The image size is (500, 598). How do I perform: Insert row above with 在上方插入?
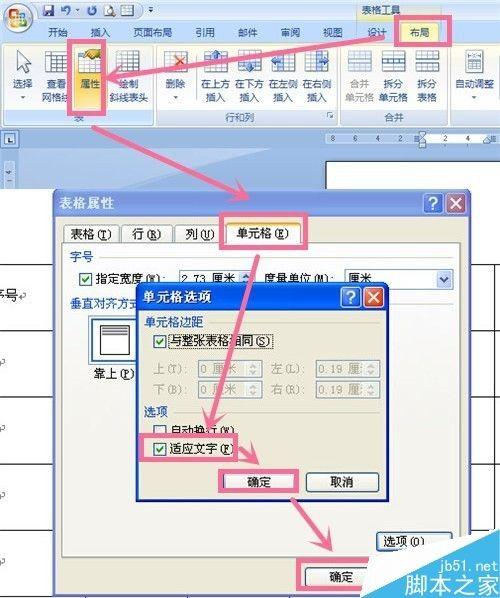tap(215, 76)
